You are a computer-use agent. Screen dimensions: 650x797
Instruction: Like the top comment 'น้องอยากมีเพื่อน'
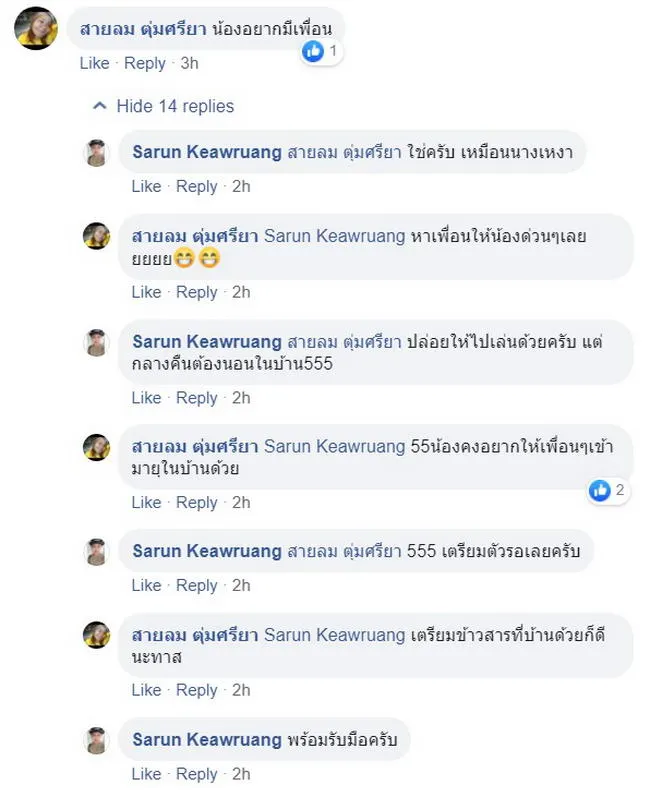tap(94, 63)
